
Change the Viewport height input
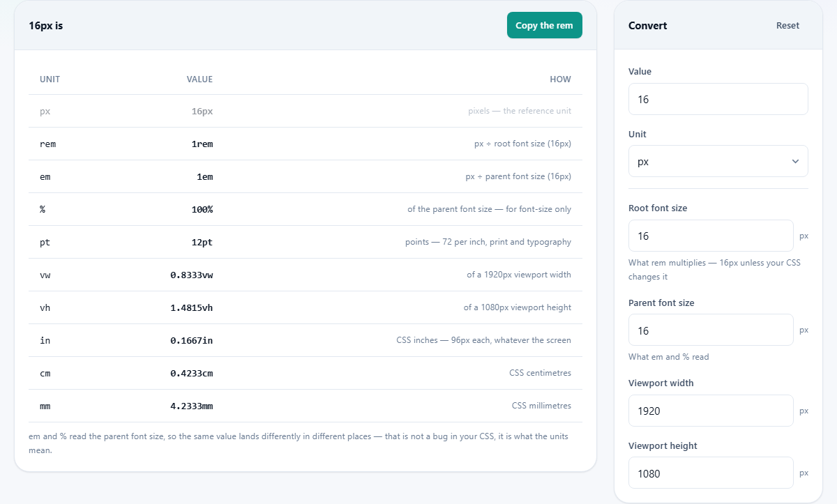(711, 473)
